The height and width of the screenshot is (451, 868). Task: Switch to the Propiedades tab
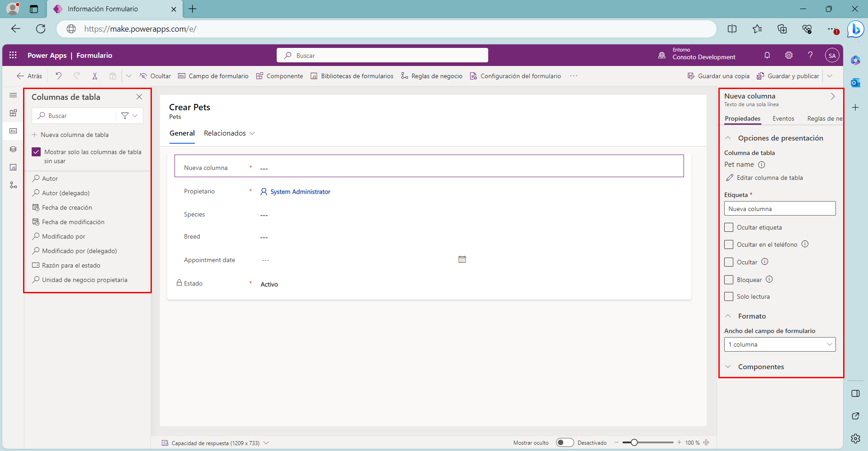(x=743, y=119)
